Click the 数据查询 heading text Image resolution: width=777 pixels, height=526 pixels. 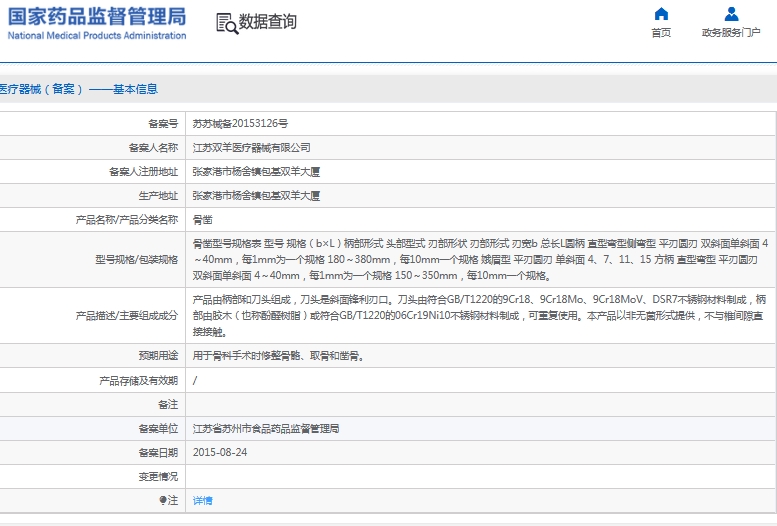click(268, 22)
